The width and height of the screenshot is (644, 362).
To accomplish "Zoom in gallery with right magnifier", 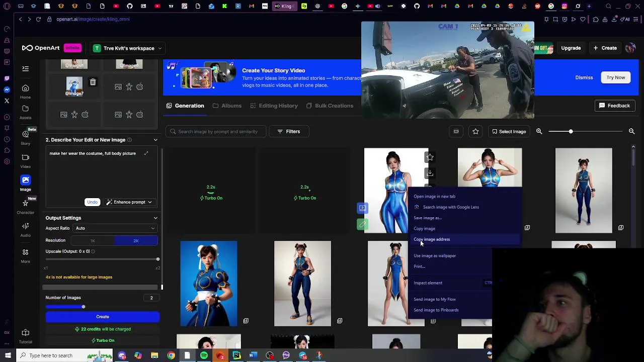I will [631, 131].
